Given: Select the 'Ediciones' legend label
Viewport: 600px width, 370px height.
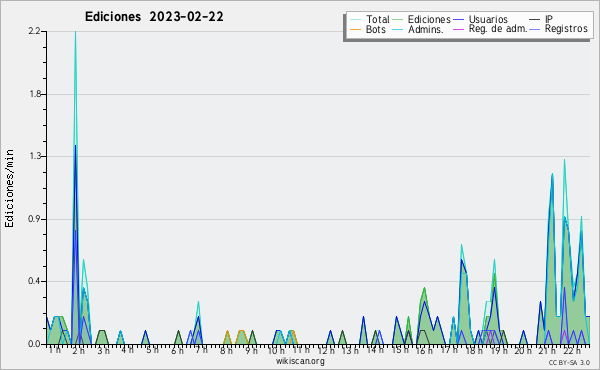Looking at the screenshot, I should (x=429, y=19).
